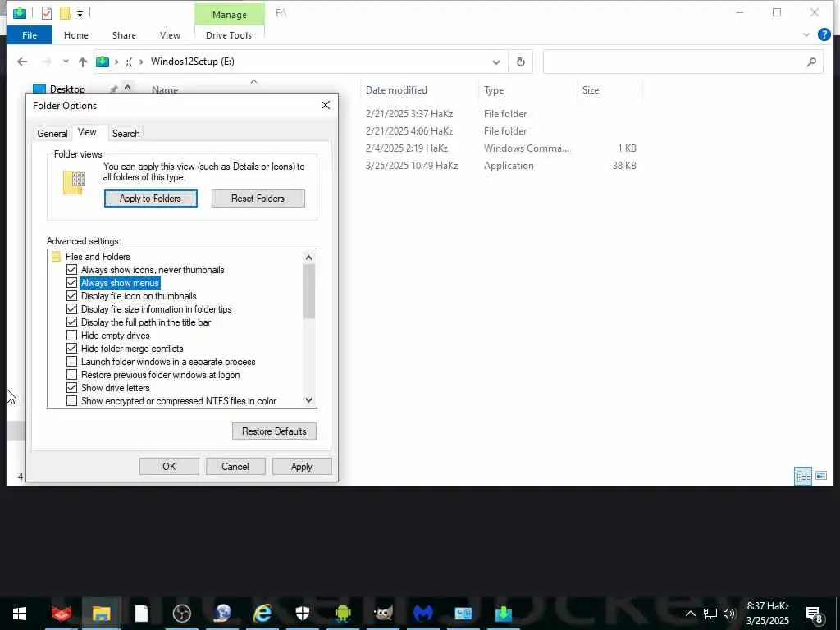Screen dimensions: 840x630
Task: Switch to the Search tab in Folder Options
Action: coord(126,134)
